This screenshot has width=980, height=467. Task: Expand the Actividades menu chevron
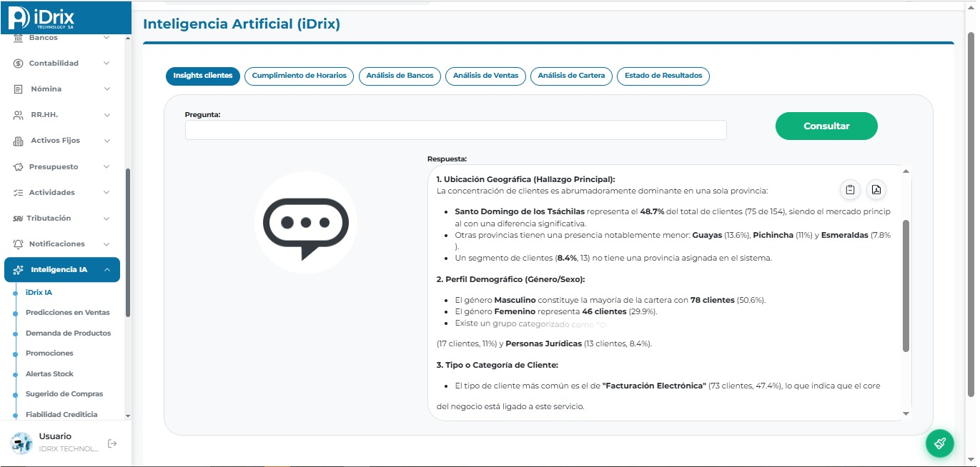107,193
